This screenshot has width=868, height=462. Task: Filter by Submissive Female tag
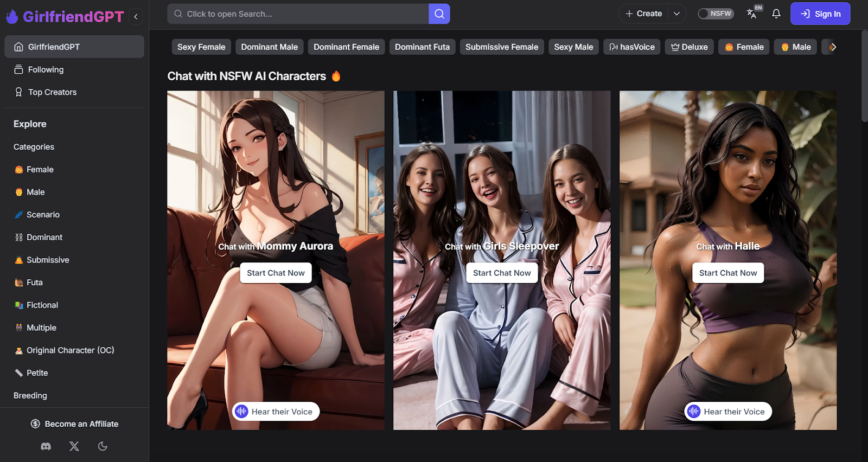[x=502, y=47]
